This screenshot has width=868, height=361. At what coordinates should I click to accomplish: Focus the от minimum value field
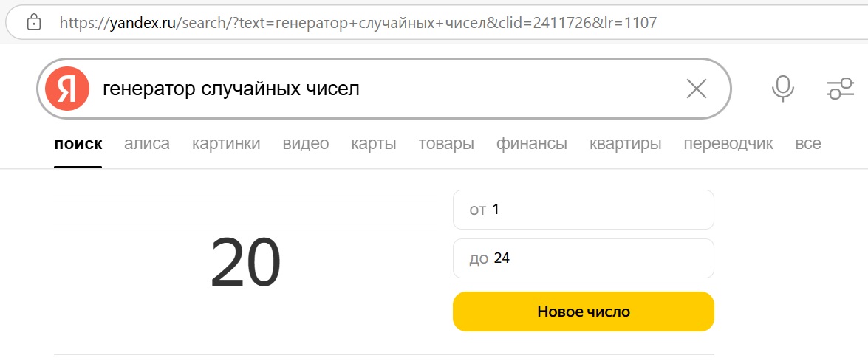584,210
